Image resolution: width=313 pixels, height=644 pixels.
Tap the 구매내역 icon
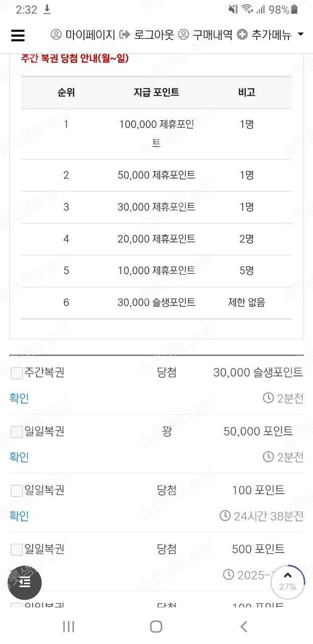(x=183, y=35)
